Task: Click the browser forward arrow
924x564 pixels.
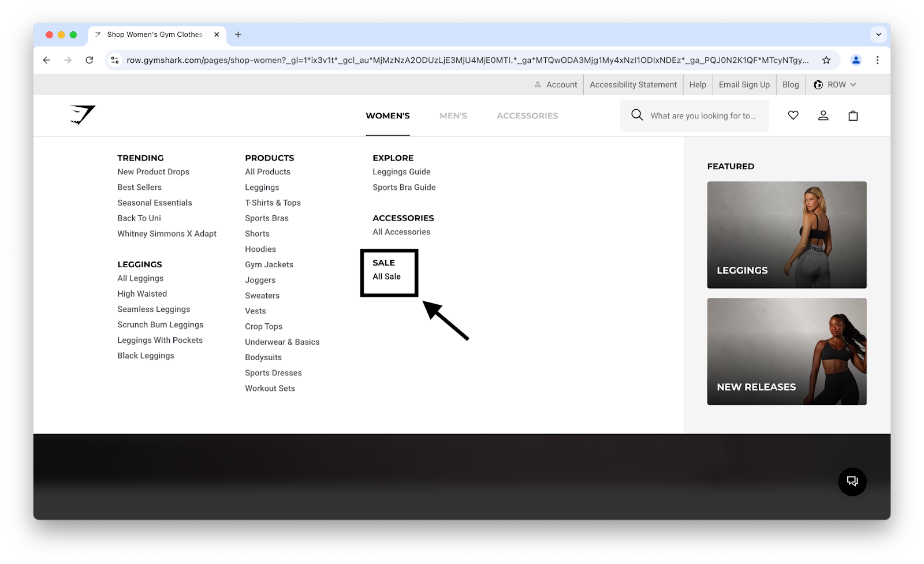Action: 68,60
